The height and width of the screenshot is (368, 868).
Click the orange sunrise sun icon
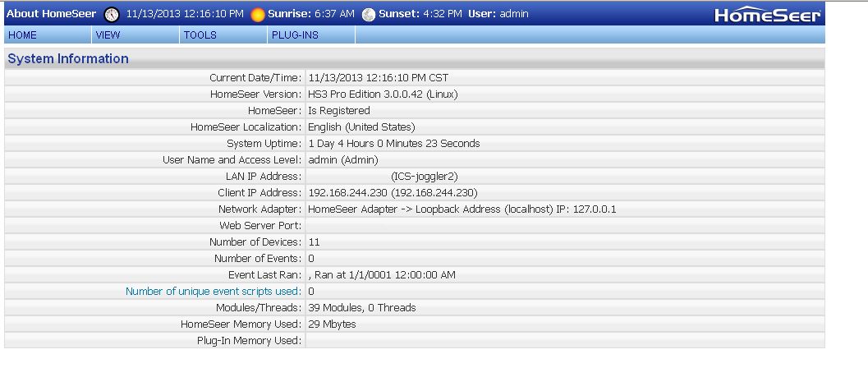coord(257,15)
